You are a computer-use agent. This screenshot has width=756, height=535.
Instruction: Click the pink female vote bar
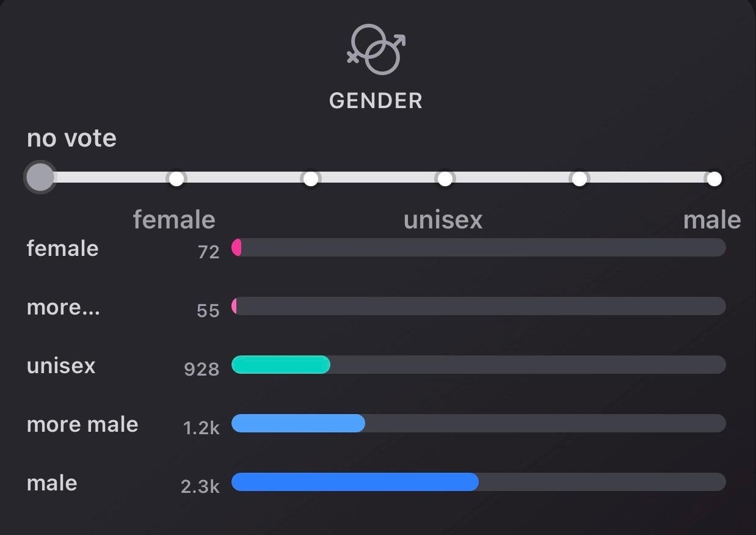coord(237,247)
